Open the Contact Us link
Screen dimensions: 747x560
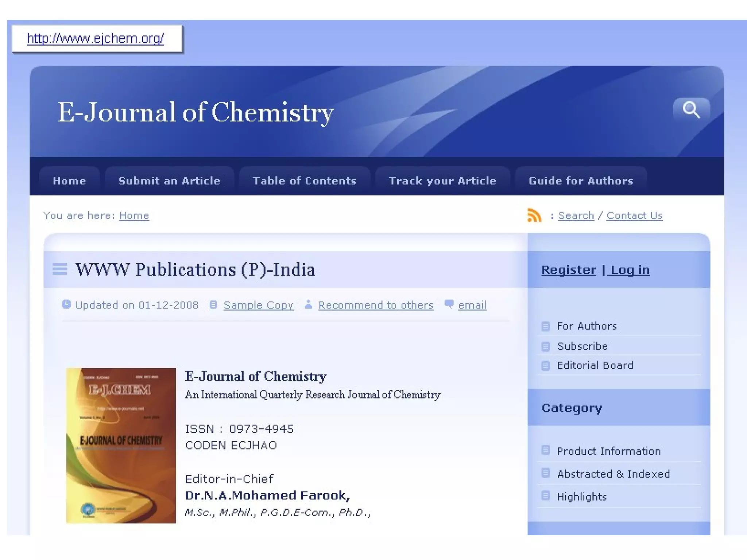click(x=634, y=215)
